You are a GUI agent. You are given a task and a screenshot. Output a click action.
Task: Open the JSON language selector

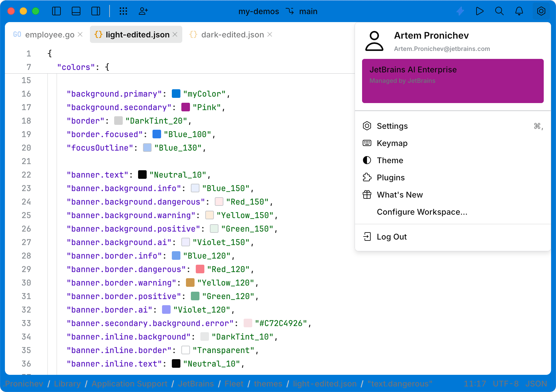coord(536,384)
